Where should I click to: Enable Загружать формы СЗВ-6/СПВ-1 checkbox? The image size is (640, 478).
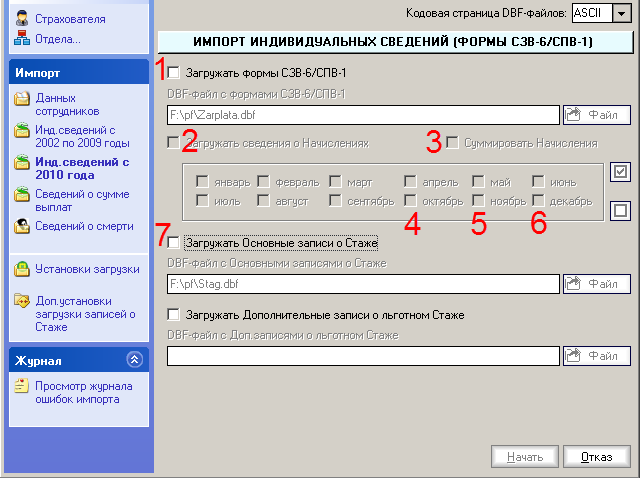[x=173, y=73]
